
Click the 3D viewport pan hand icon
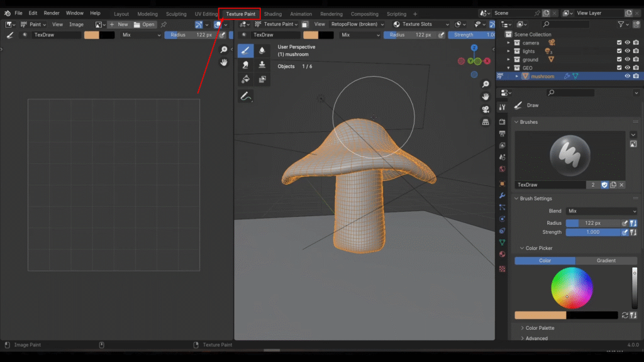coord(486,96)
